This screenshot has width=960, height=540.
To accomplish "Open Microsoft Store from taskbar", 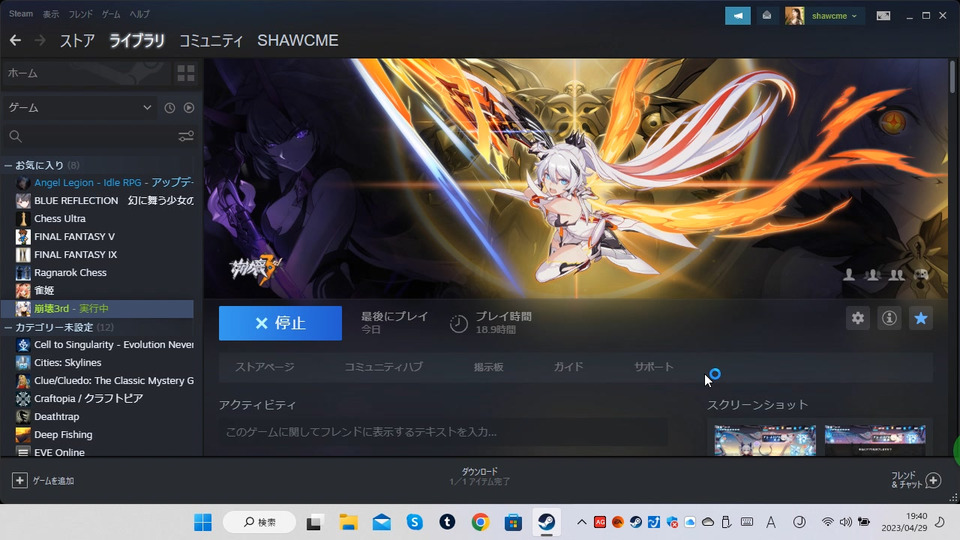I will [513, 522].
